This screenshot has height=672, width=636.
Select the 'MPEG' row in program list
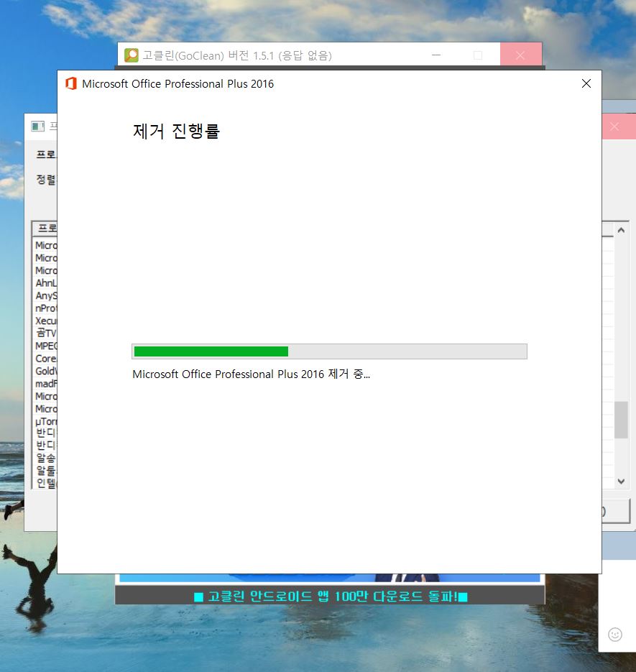[x=46, y=346]
